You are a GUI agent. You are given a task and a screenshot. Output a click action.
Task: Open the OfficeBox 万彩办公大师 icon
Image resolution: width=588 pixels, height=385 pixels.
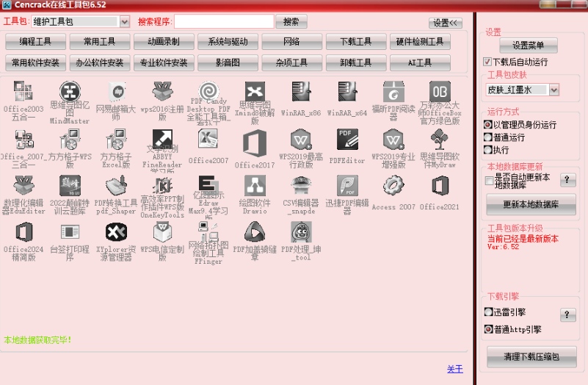440,91
